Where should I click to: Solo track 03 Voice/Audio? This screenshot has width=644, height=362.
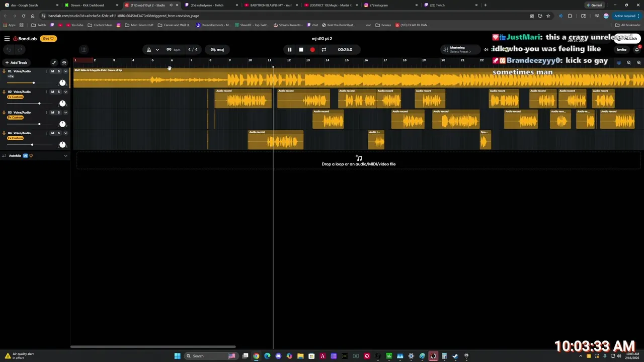click(x=58, y=113)
